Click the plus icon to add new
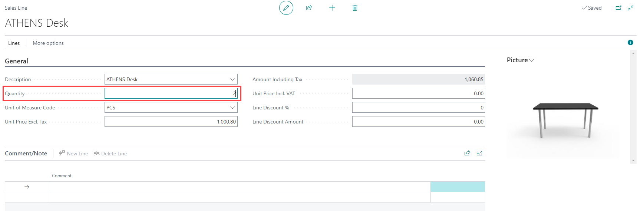The height and width of the screenshot is (211, 644). (332, 8)
